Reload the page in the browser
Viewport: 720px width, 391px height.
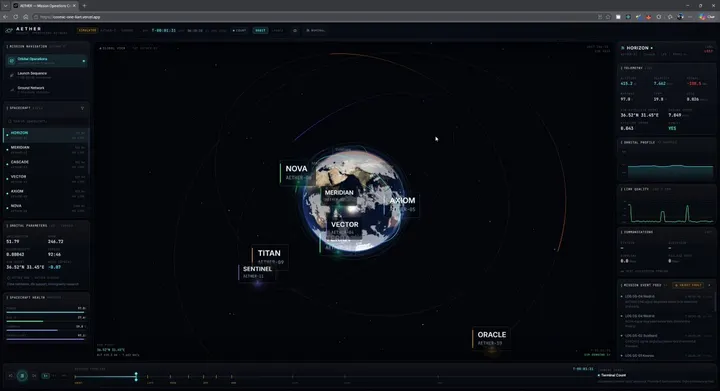pyautogui.click(x=15, y=17)
